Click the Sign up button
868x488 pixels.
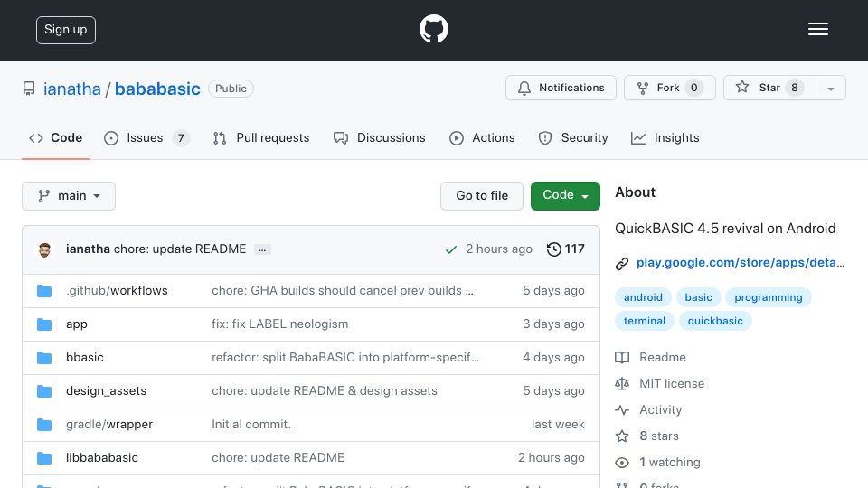point(66,30)
